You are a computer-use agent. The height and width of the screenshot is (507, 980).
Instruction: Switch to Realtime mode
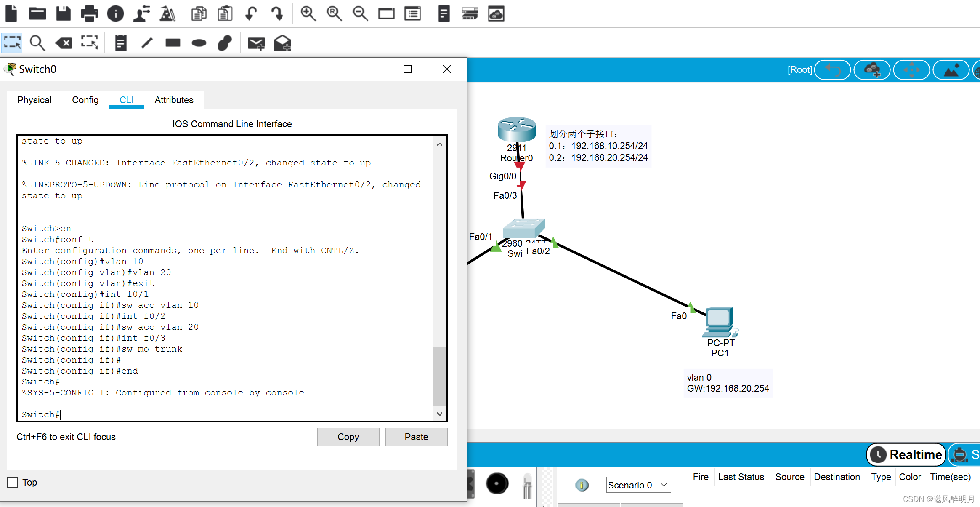coord(906,454)
